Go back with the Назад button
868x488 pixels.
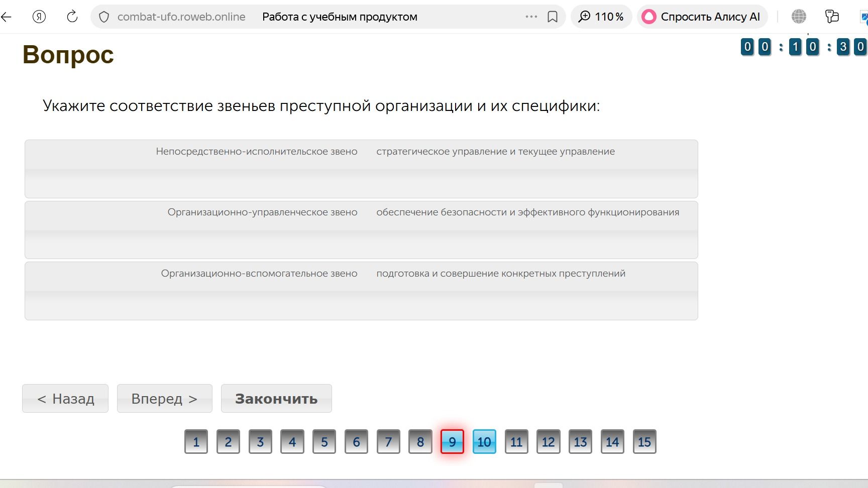65,399
